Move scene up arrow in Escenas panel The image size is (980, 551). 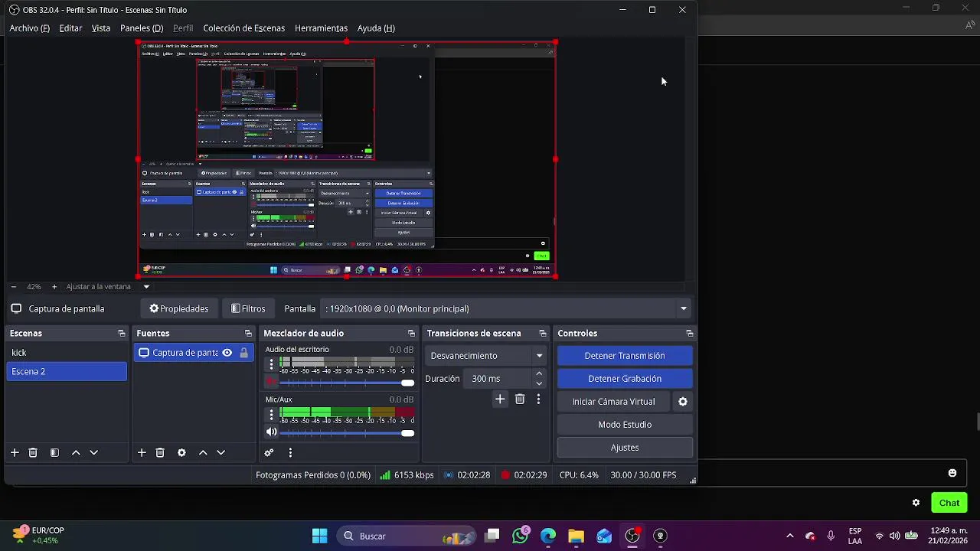[x=76, y=452]
